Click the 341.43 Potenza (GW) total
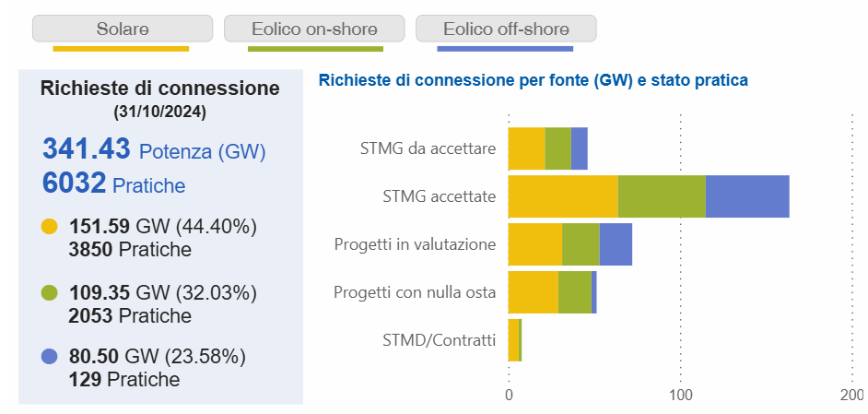 pyautogui.click(x=154, y=149)
